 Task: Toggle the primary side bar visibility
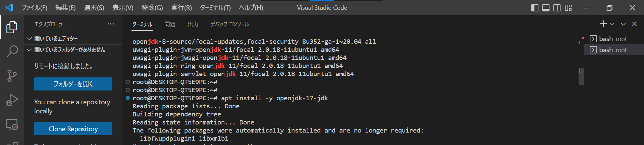click(535, 8)
